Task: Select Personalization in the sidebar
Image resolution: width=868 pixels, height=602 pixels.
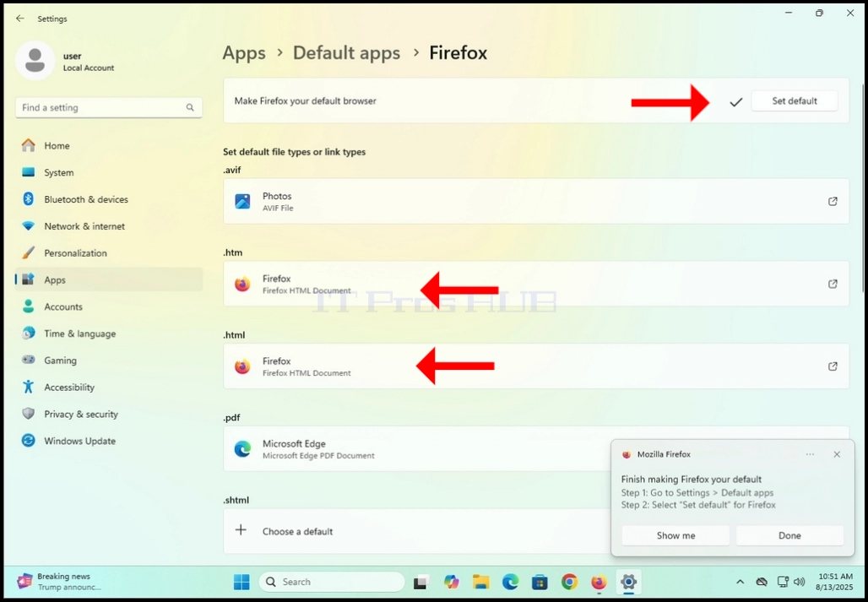Action: 108,252
